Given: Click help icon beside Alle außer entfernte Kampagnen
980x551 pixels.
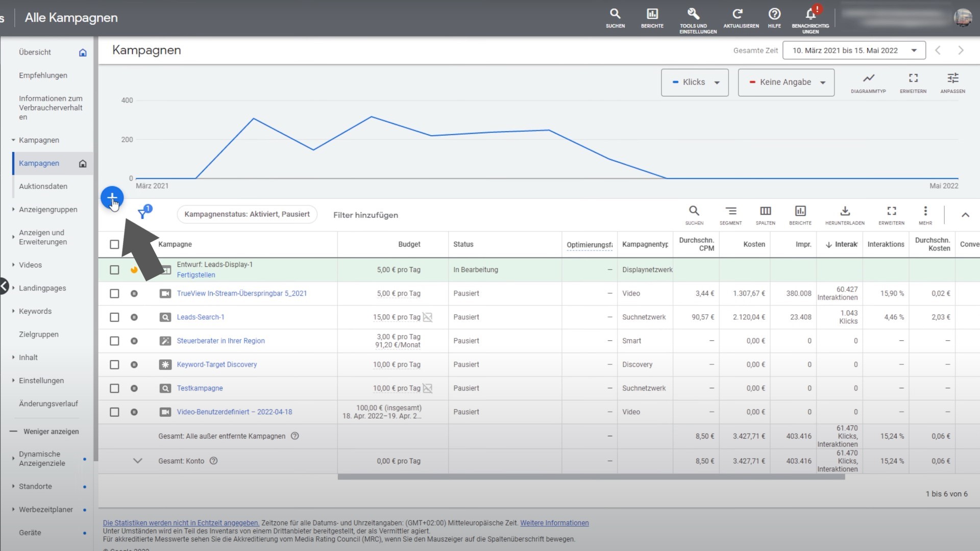Looking at the screenshot, I should tap(295, 436).
